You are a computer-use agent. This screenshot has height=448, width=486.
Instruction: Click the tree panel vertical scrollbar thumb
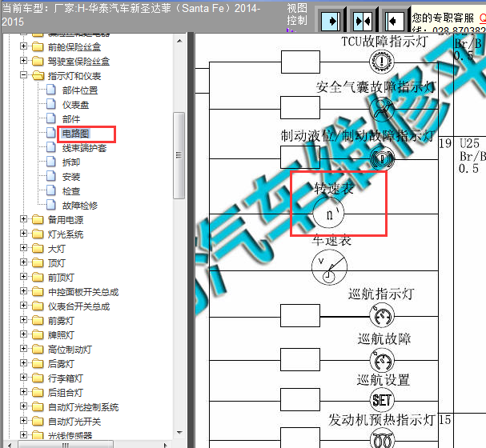pos(179,155)
